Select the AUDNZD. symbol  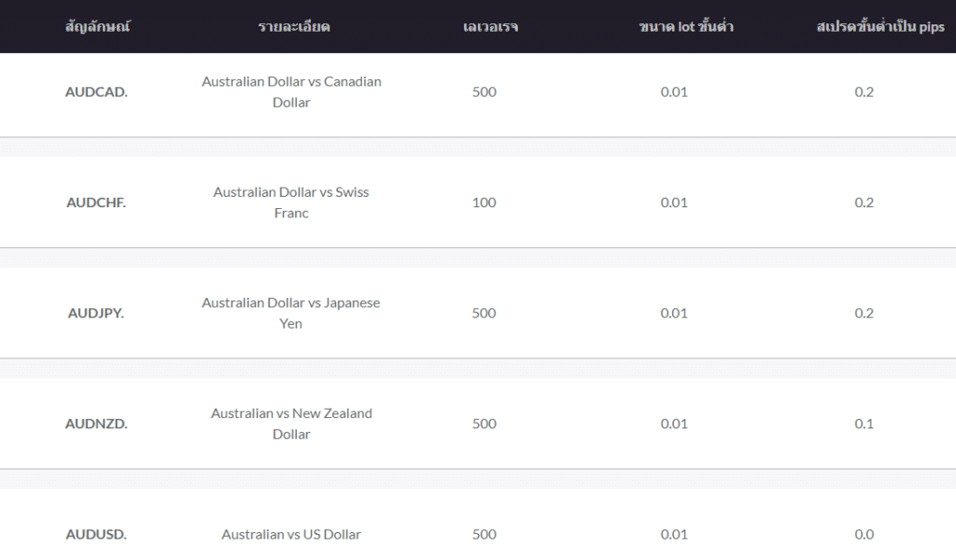point(96,424)
